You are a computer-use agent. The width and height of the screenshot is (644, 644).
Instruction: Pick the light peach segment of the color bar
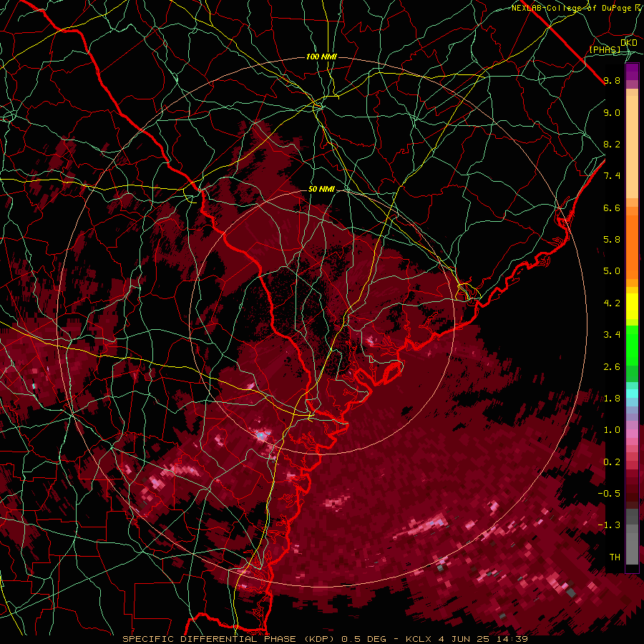click(632, 147)
